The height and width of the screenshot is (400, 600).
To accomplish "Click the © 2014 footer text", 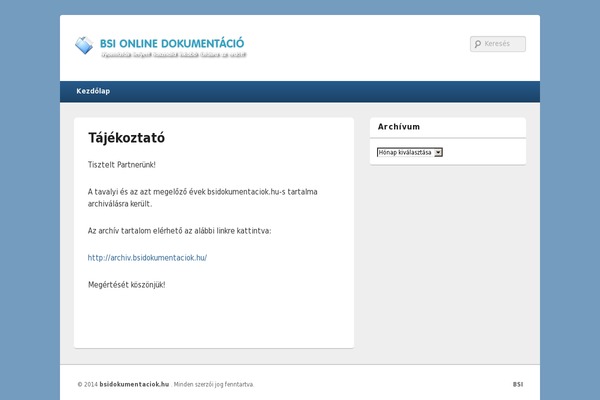I will tap(88, 384).
